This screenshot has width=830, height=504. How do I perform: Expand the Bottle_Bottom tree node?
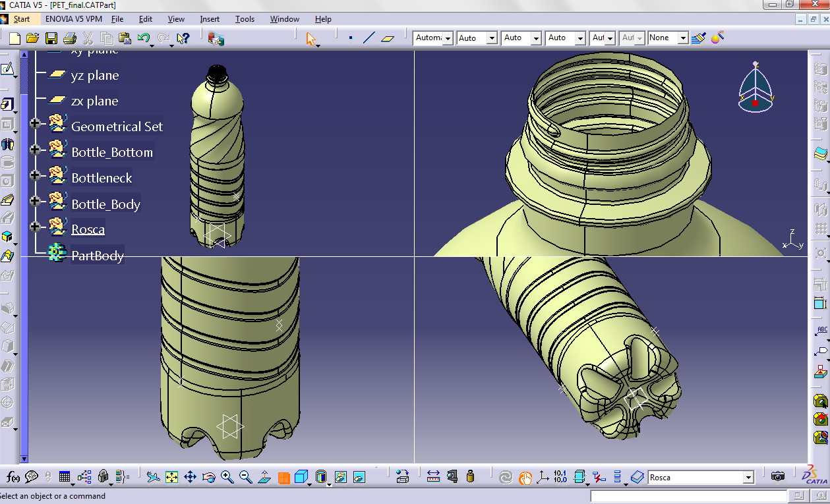(35, 150)
